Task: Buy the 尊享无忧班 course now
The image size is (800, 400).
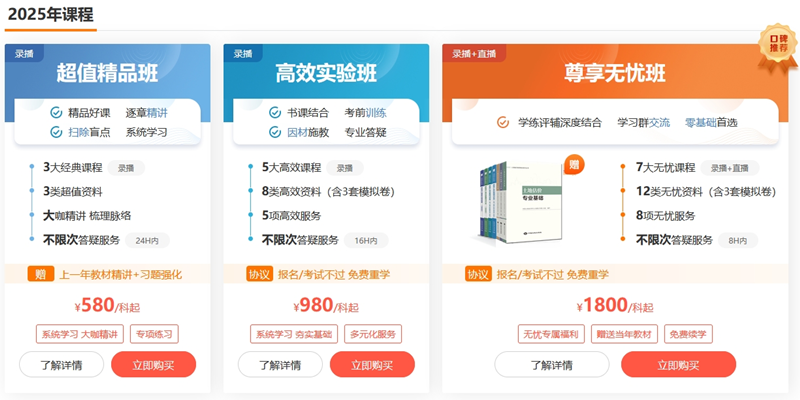Action: (685, 365)
